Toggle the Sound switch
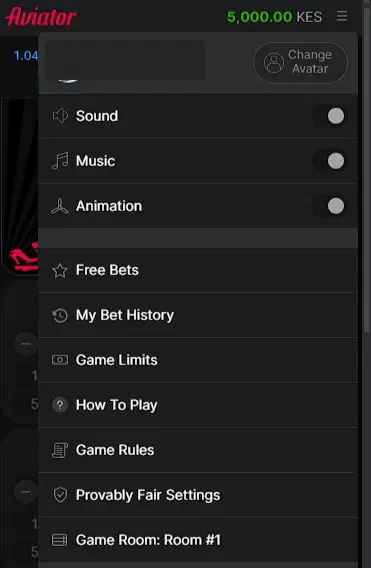 coord(330,116)
